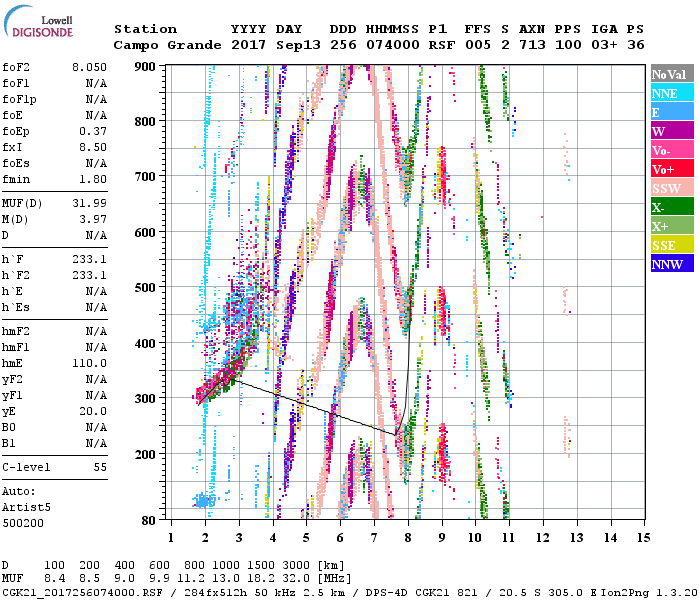The height and width of the screenshot is (600, 700).
Task: Click the time 074000 in header
Action: click(x=393, y=45)
